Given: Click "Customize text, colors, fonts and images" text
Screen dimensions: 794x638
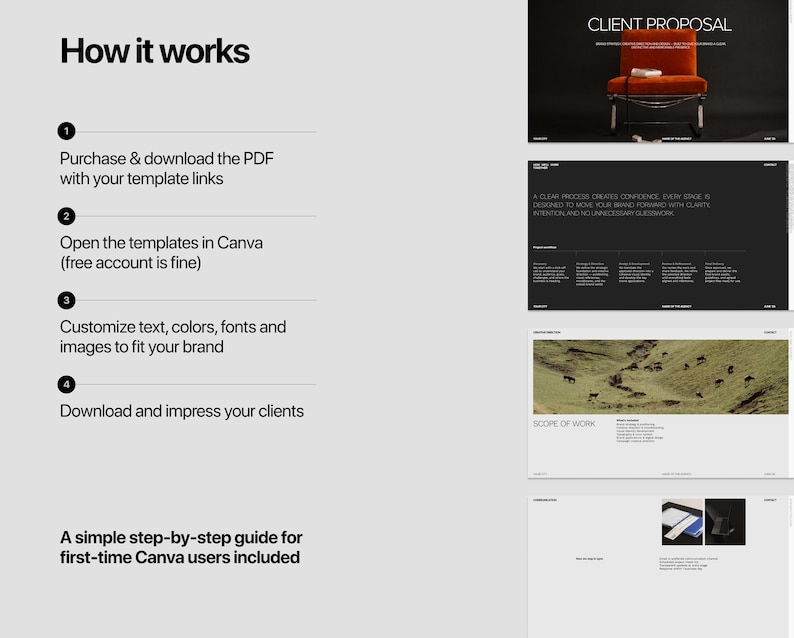Looking at the screenshot, I should (173, 337).
